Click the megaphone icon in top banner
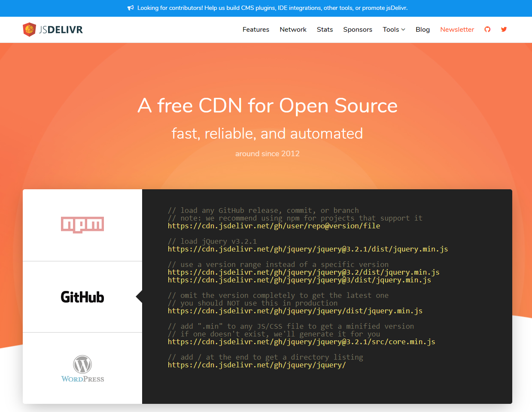This screenshot has height=412, width=532. tap(131, 8)
